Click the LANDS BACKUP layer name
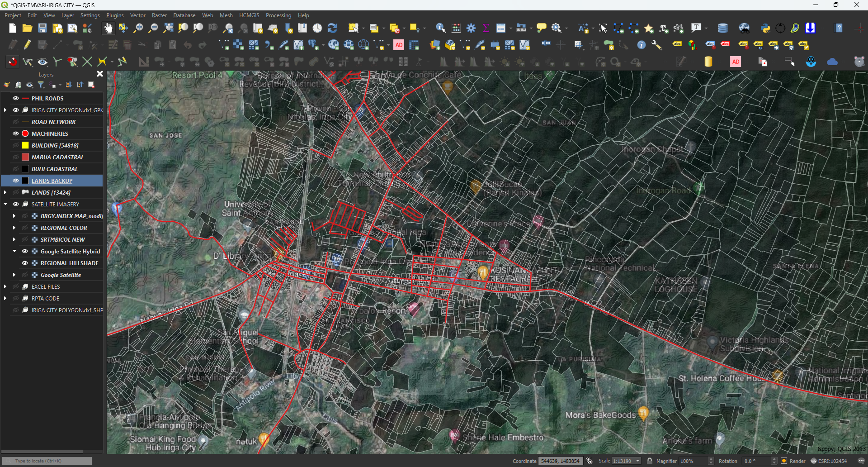Image resolution: width=868 pixels, height=467 pixels. 52,181
